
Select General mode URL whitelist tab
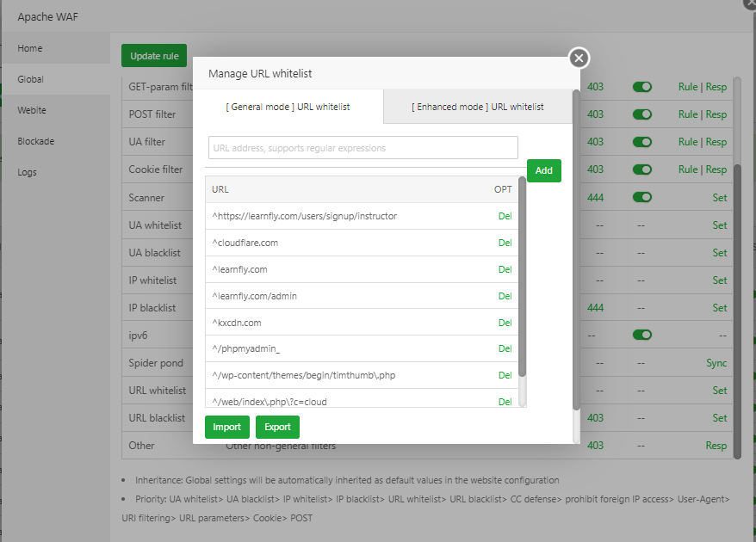tap(288, 108)
